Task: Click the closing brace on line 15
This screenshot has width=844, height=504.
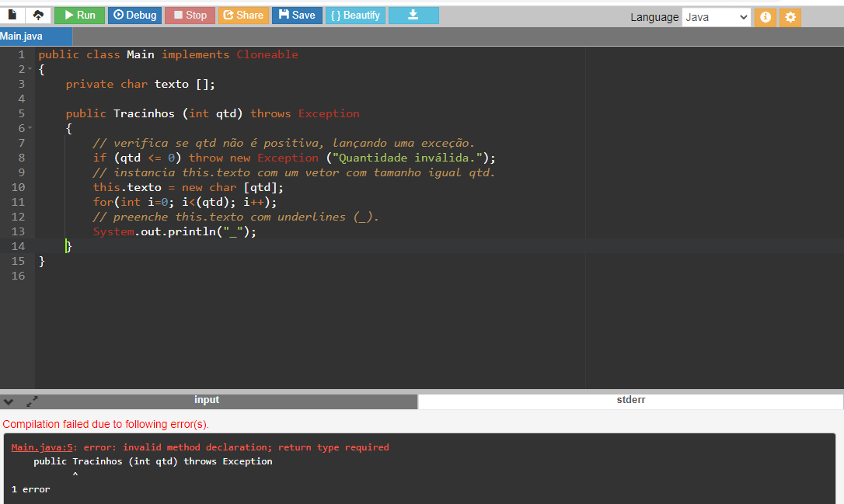Action: pyautogui.click(x=42, y=262)
